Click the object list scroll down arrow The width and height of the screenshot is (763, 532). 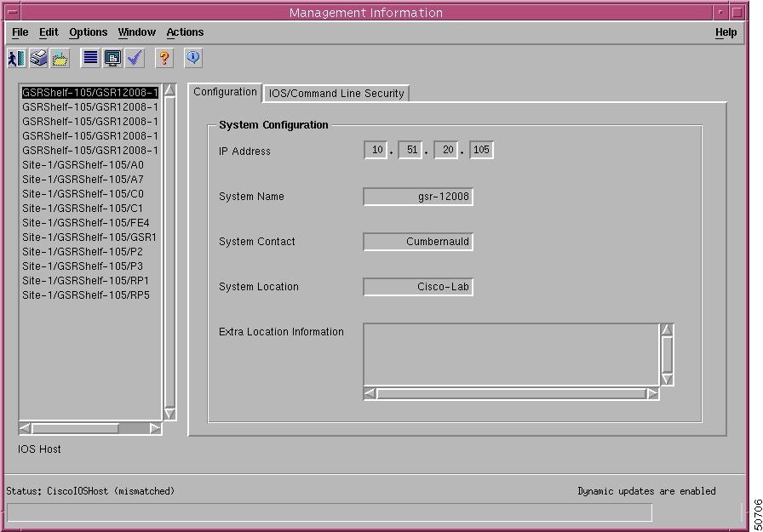tap(169, 414)
